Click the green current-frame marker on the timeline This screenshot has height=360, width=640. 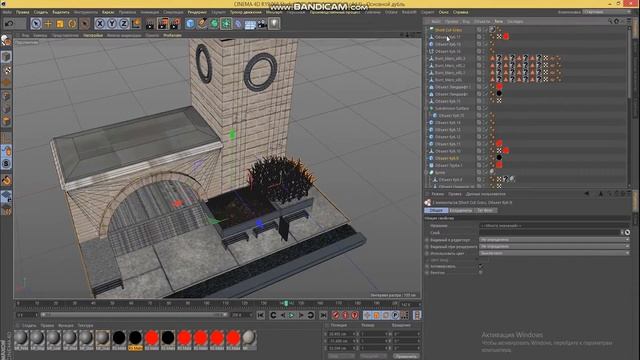pos(286,303)
